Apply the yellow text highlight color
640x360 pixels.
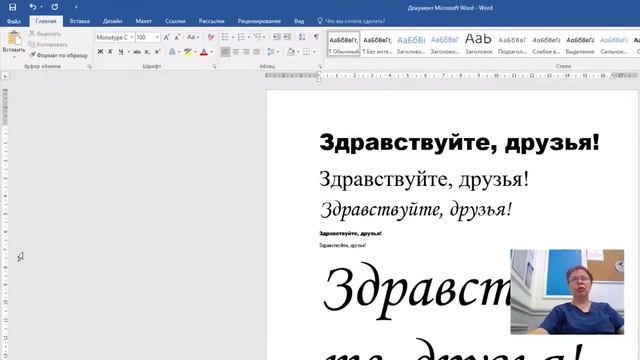point(187,52)
